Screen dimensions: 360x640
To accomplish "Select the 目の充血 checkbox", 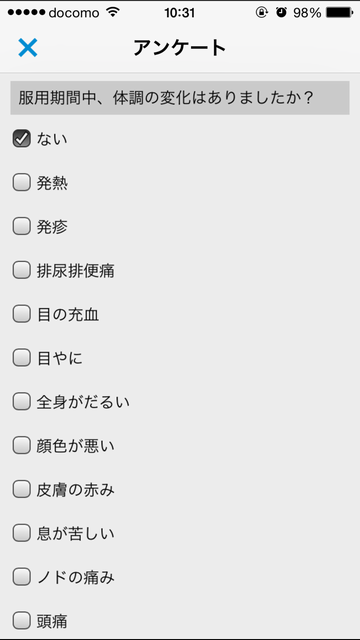I will [22, 314].
